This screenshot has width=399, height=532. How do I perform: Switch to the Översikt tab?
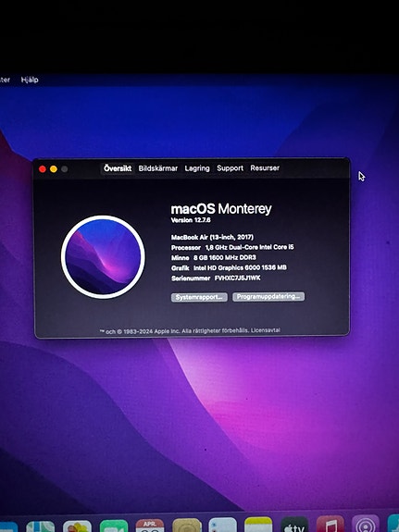(118, 168)
